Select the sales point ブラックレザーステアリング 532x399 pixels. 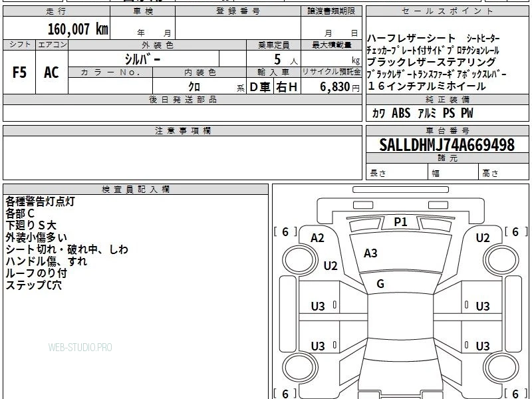[432, 62]
